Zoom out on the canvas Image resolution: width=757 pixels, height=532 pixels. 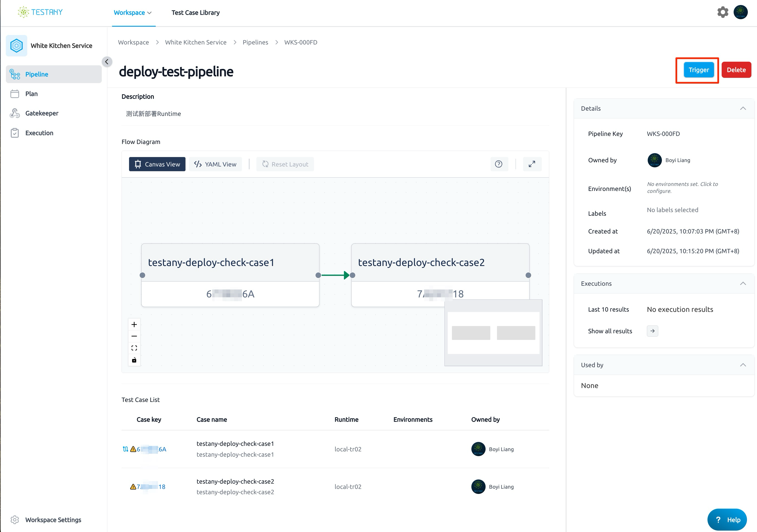pos(134,336)
